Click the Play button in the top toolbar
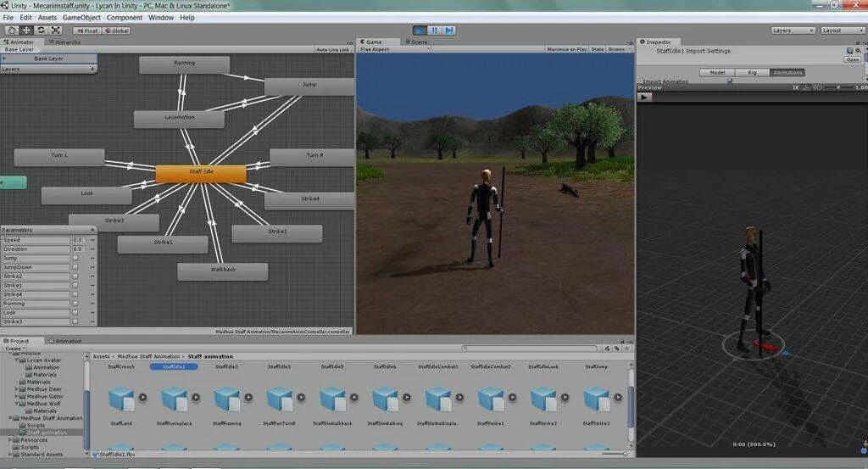The height and width of the screenshot is (469, 868). 420,31
